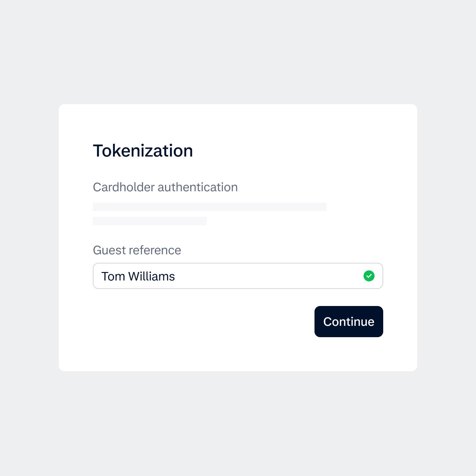476x476 pixels.
Task: Click the shorter second skeleton placeholder bar
Action: pyautogui.click(x=150, y=221)
